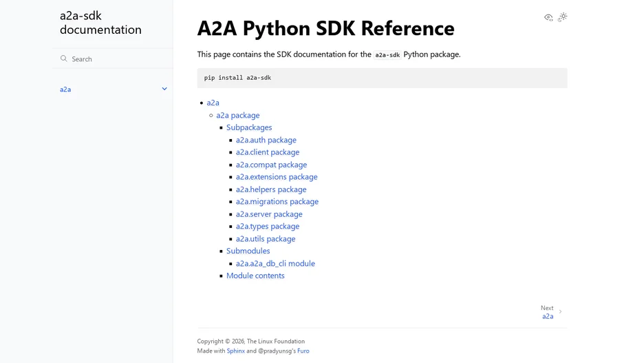Click the inline a2a-sdk code literal

[x=387, y=54]
